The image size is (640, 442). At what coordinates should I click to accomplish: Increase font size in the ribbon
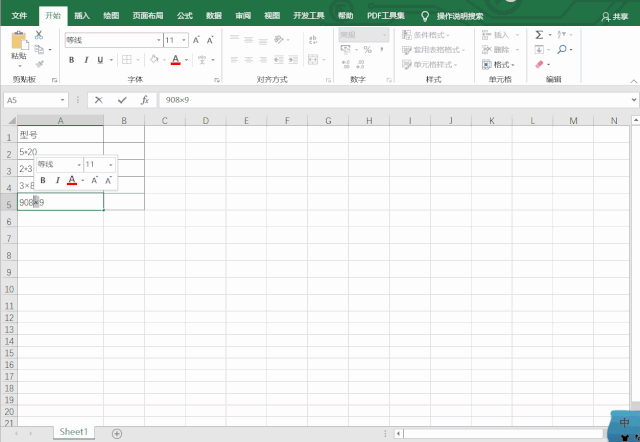[x=196, y=40]
